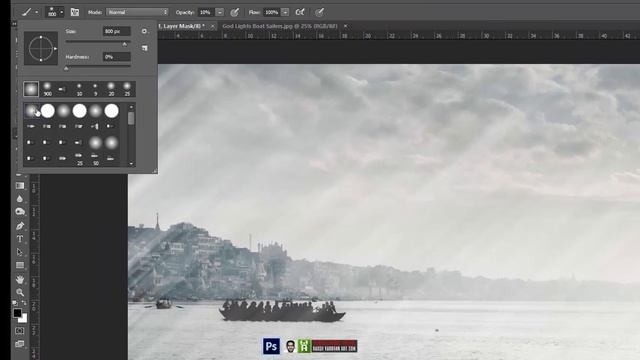Enable airbrush-style build-up effects
The width and height of the screenshot is (640, 360).
[300, 12]
